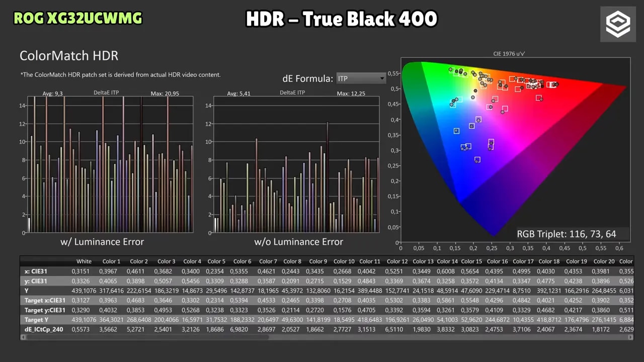This screenshot has width=644, height=362.
Task: Click the y: CIE31 row label
Action: tap(36, 281)
